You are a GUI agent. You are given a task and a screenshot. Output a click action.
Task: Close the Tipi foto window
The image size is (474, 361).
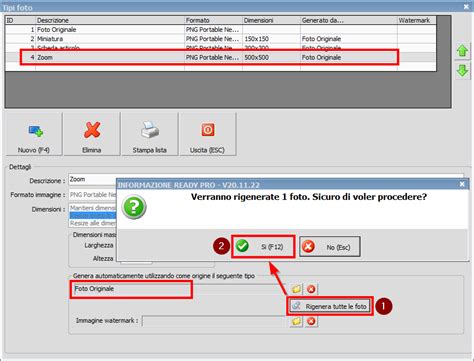466,6
